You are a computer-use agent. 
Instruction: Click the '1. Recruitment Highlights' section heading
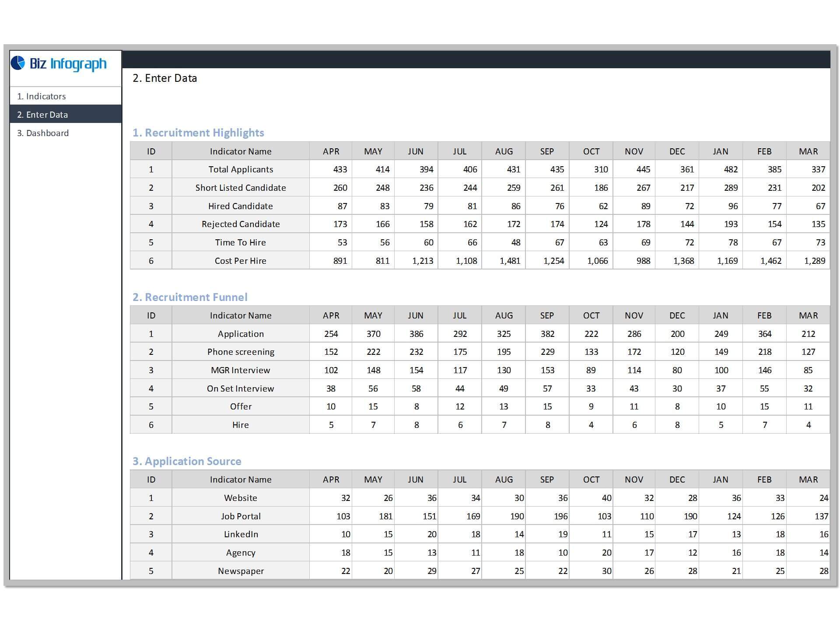coord(198,133)
